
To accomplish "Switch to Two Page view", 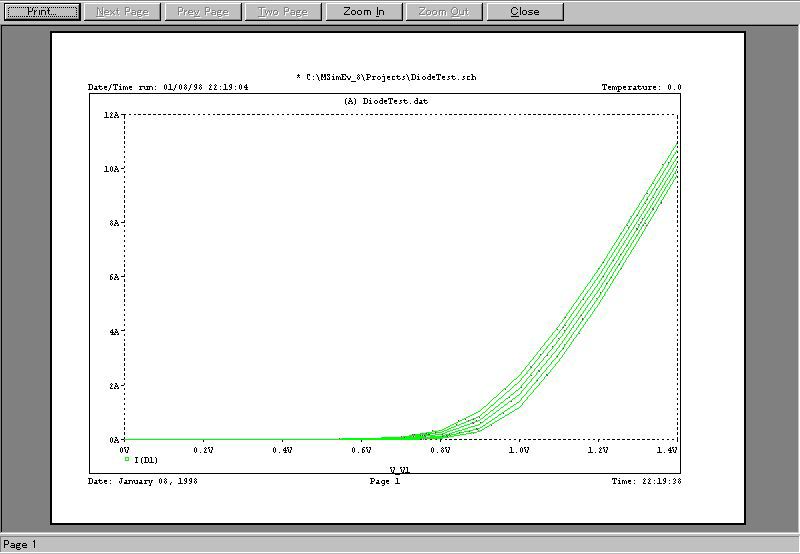I will (x=283, y=12).
